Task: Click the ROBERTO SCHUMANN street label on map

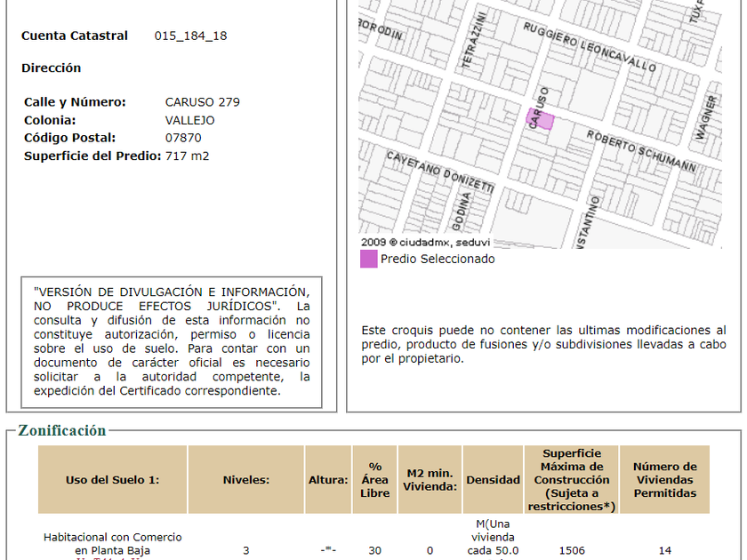Action: 641,151
